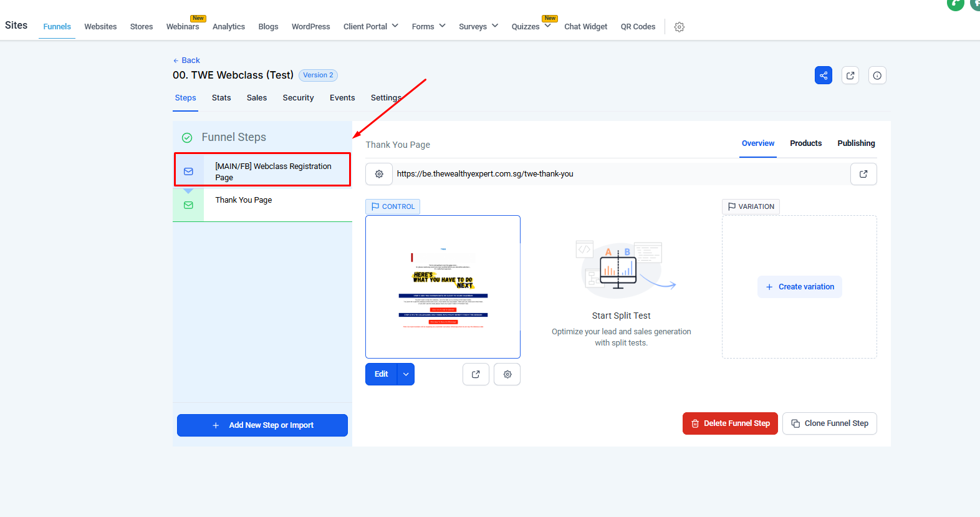Open the Sites settings gear icon
This screenshot has width=980, height=517.
680,27
